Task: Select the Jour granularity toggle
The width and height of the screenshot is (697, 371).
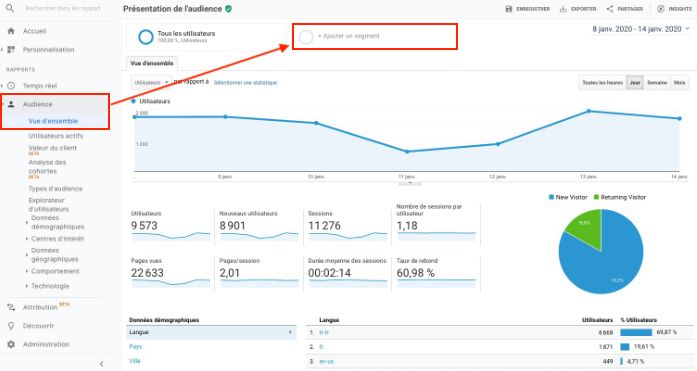Action: click(635, 83)
